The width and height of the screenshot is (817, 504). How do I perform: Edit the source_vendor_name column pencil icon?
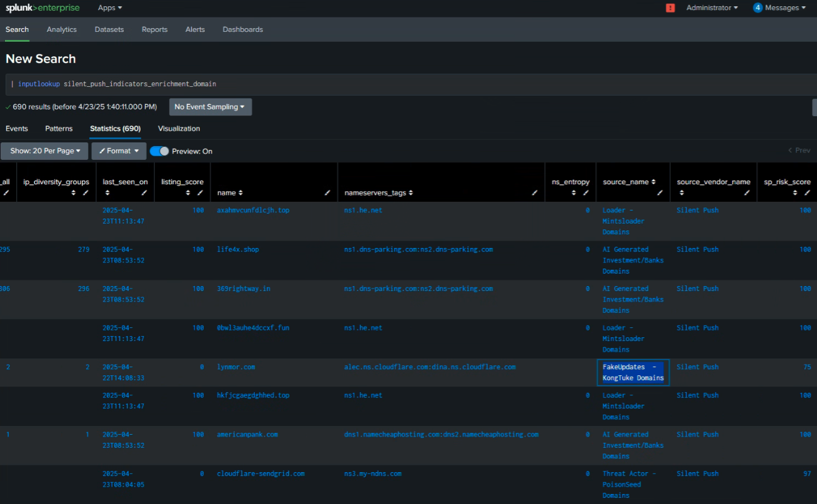(x=746, y=193)
